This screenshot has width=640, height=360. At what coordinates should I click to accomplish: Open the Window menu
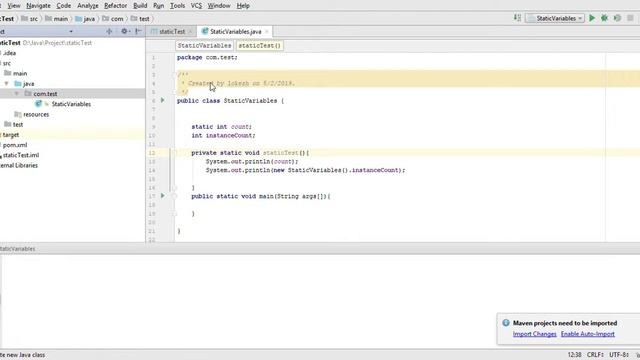[219, 6]
